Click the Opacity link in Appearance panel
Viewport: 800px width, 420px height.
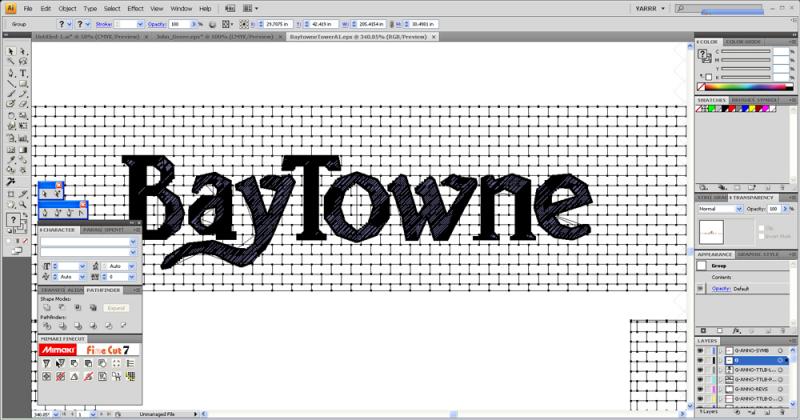pos(721,289)
